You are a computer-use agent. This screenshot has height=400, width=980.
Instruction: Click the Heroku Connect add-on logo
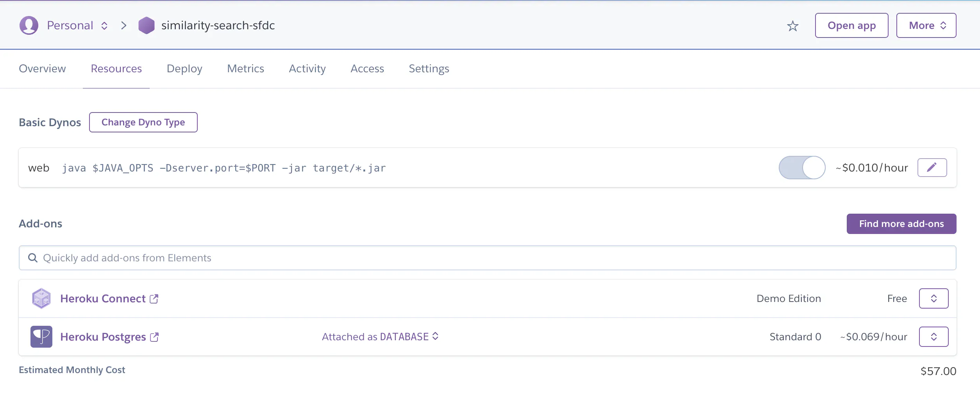41,298
